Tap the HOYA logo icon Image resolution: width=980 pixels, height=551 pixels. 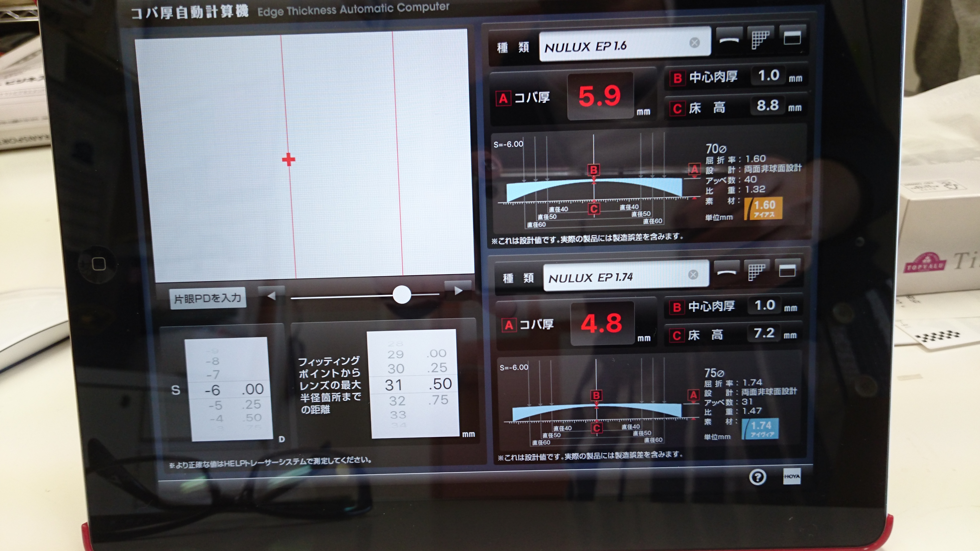[792, 476]
